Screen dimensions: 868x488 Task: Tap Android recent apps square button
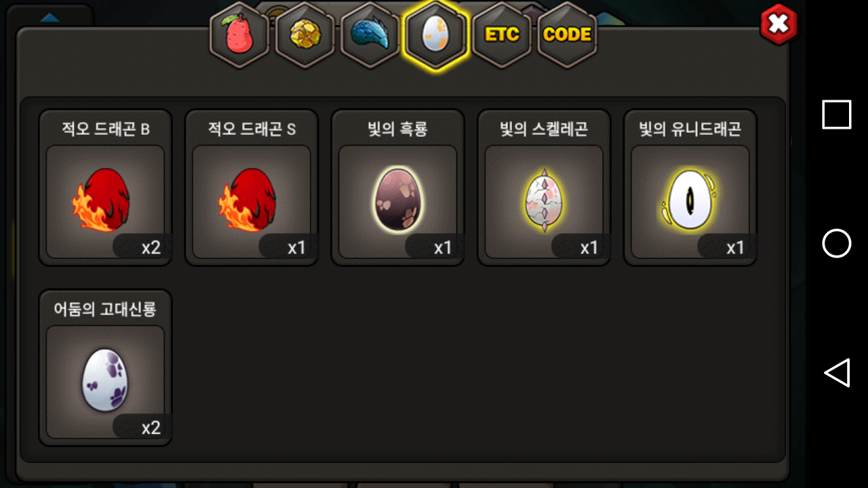click(836, 115)
